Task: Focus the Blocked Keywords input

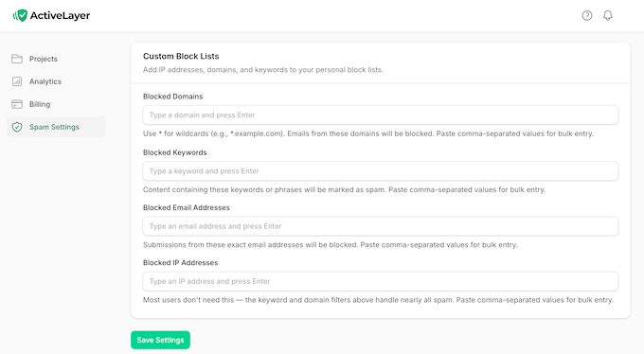Action: 381,170
